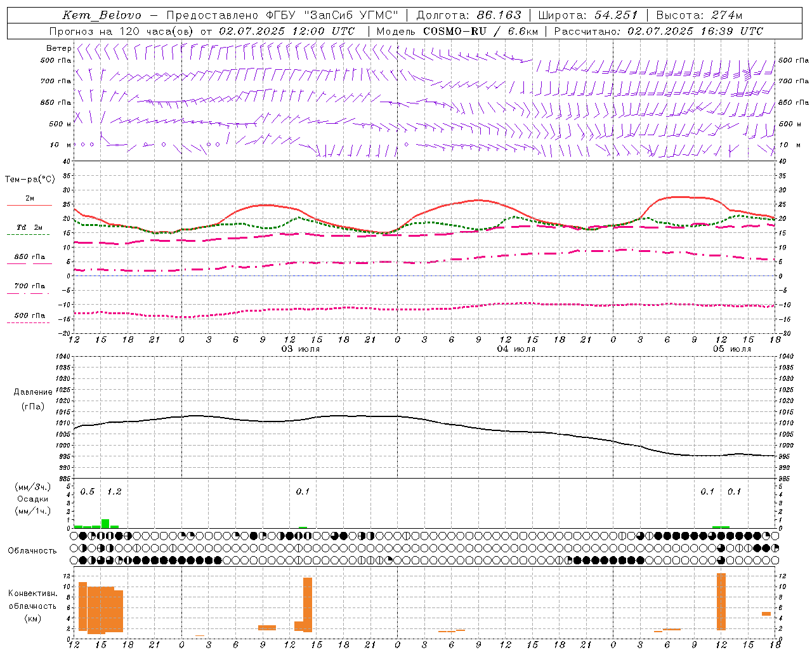812x650 pixels.
Task: Click the 03 июля date label
Action: (301, 349)
